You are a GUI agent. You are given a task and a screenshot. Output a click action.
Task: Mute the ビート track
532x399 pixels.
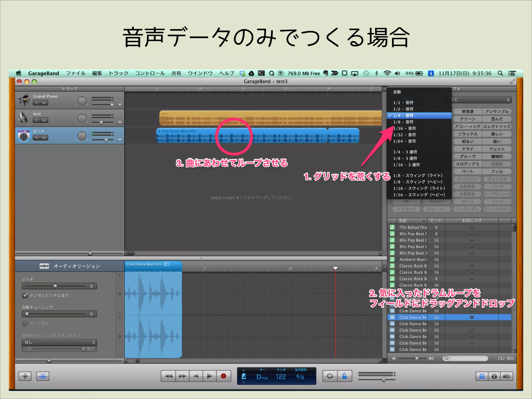pyautogui.click(x=37, y=138)
